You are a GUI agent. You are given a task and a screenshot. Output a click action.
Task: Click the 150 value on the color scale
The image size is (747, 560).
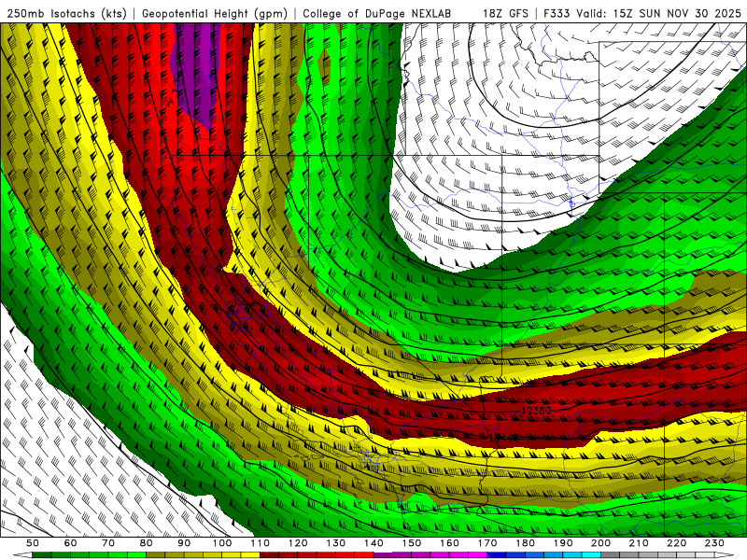tap(412, 543)
